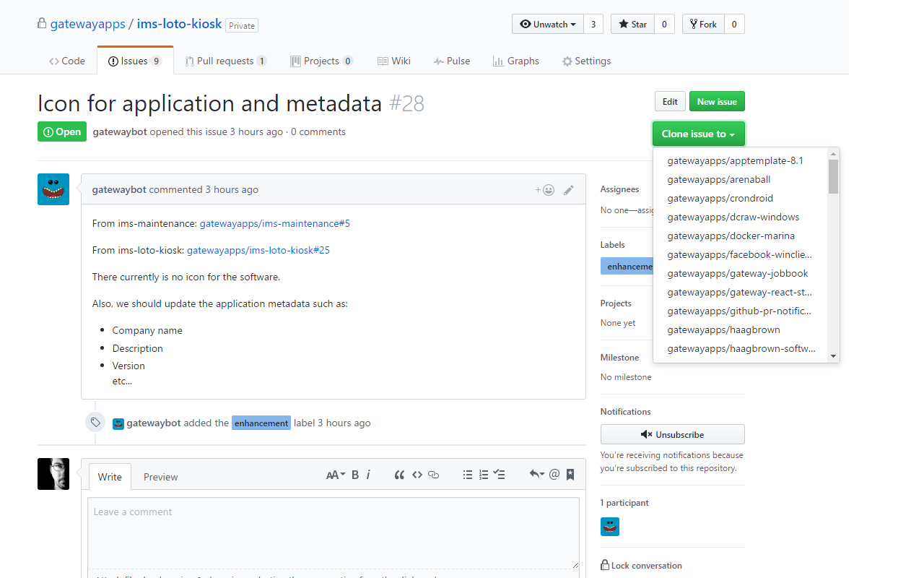This screenshot has height=578, width=924.
Task: Choose gatewayapps/gateway-jobbook
Action: pyautogui.click(x=740, y=273)
